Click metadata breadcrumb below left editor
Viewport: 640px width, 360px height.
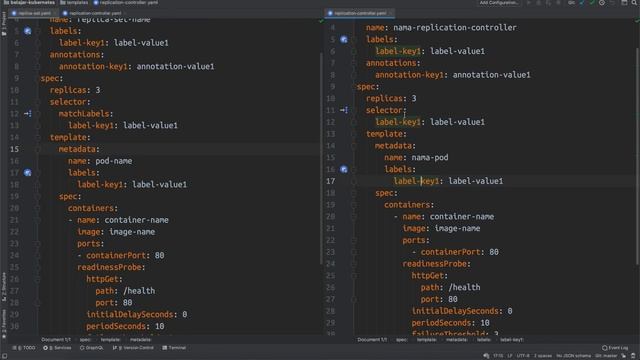coord(140,340)
